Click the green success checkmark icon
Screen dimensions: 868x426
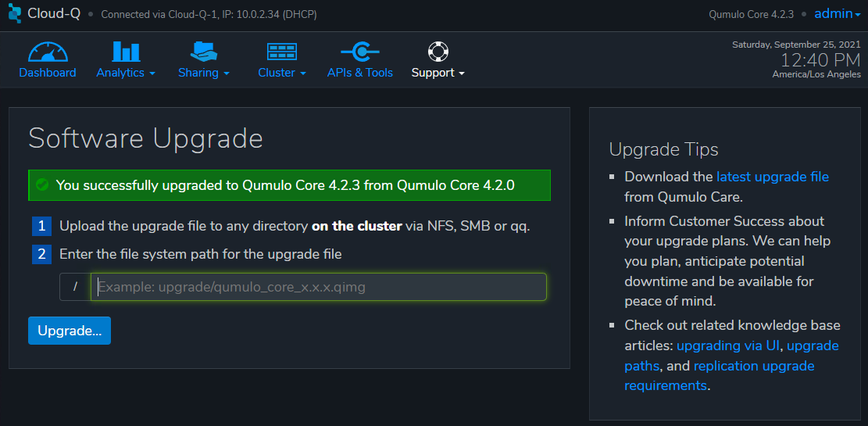(42, 184)
